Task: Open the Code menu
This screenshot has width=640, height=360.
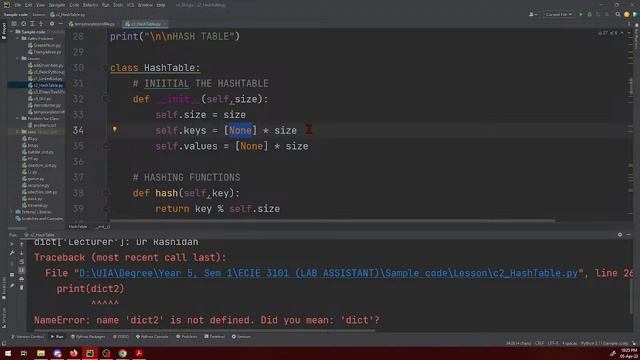Action: [74, 5]
